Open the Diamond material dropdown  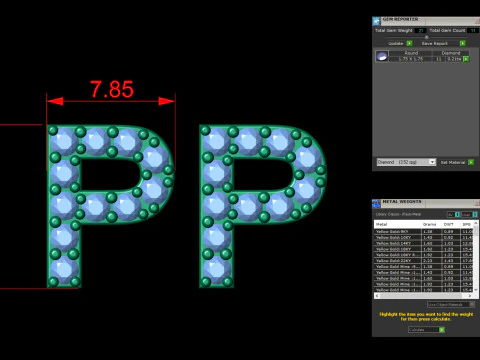(x=406, y=162)
